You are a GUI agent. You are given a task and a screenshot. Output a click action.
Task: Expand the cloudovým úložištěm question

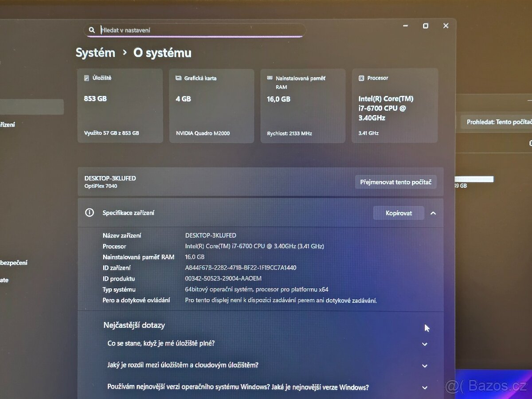coord(424,366)
